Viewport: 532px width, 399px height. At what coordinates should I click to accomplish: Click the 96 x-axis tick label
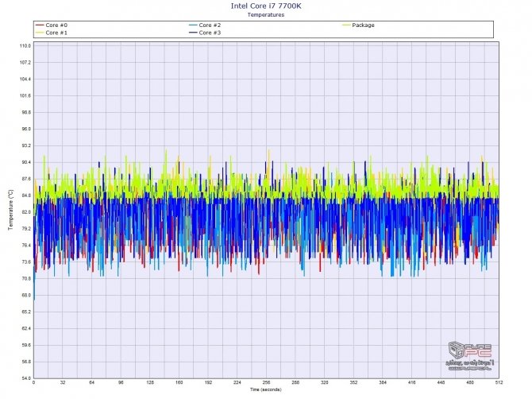click(x=121, y=382)
